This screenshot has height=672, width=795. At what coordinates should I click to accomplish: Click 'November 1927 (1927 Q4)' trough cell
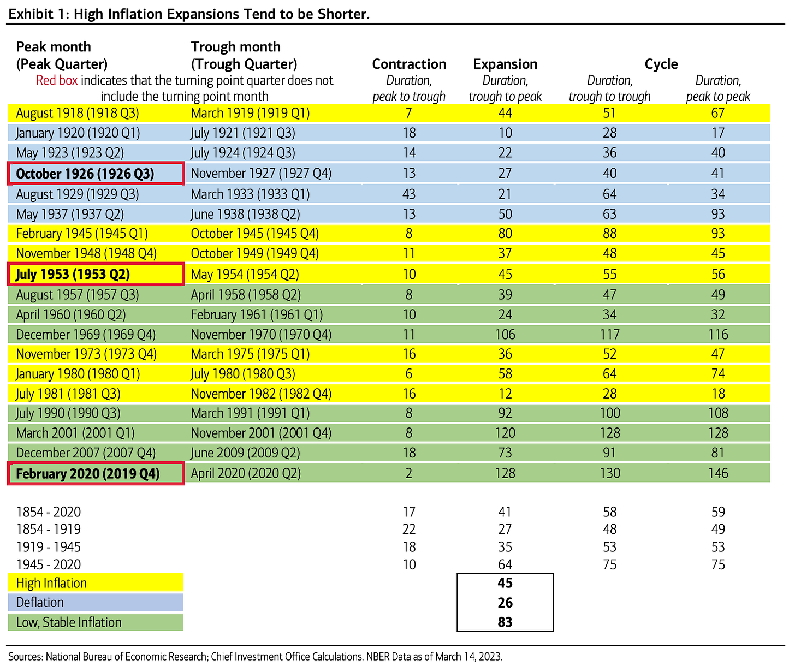coord(261,173)
